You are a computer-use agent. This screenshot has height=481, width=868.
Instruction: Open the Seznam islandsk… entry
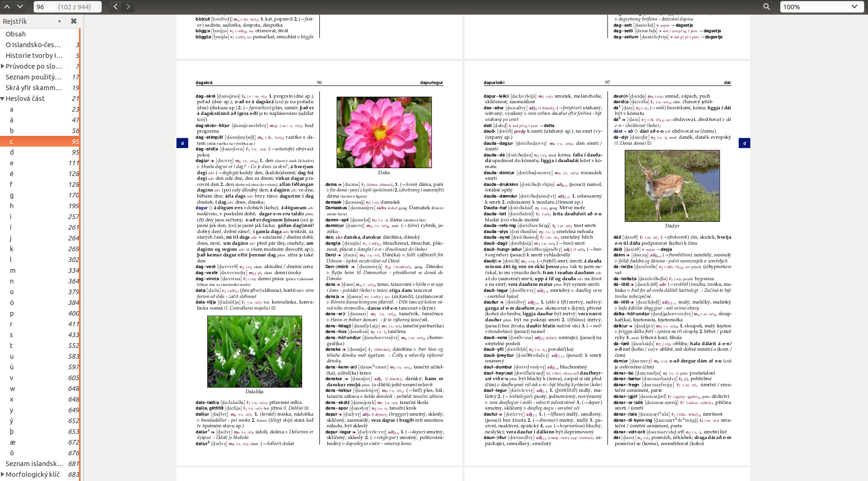pos(40,464)
